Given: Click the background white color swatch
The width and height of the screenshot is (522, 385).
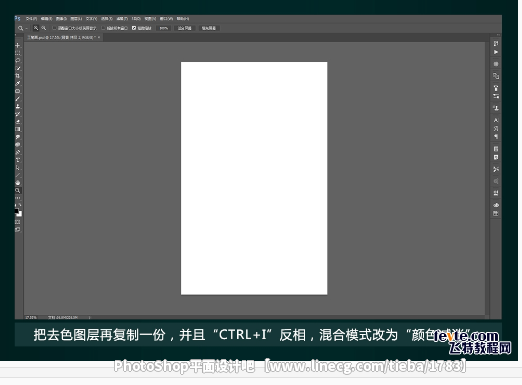Looking at the screenshot, I should click(x=20, y=214).
